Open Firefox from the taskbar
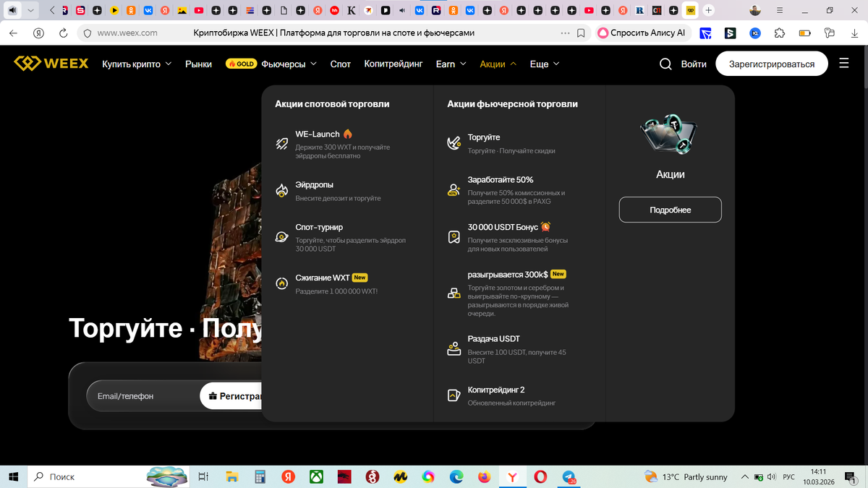Viewport: 868px width, 488px height. coord(485,477)
